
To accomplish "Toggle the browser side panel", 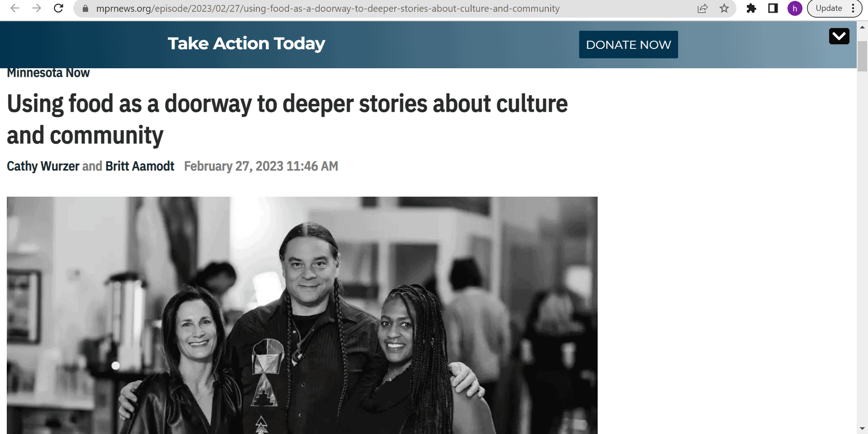I will pos(773,8).
